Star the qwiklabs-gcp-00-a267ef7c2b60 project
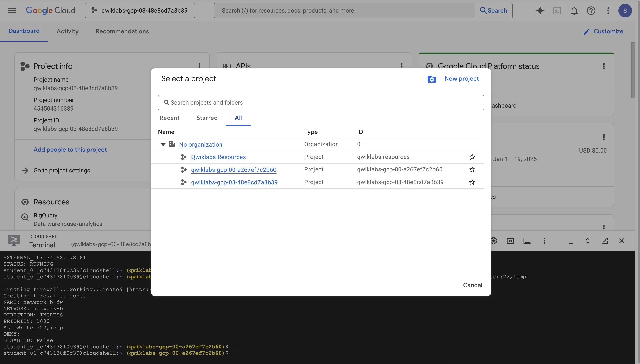 coord(472,169)
